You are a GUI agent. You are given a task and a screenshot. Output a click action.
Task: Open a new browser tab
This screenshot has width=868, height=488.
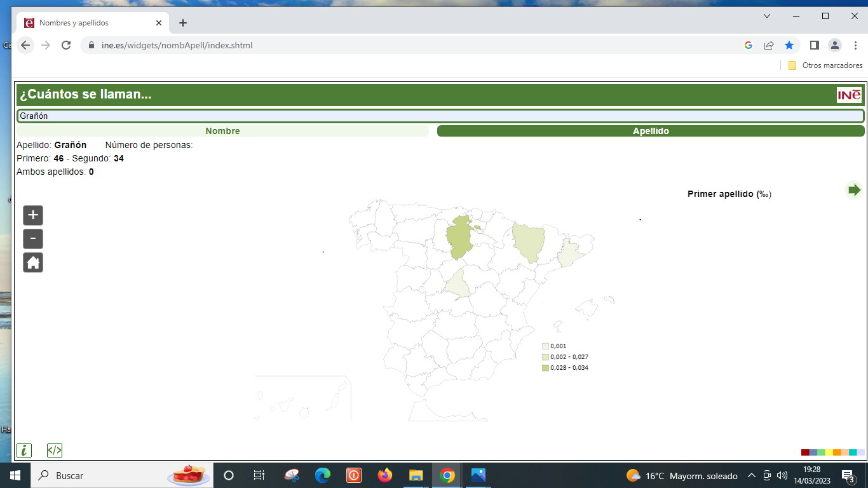(183, 23)
